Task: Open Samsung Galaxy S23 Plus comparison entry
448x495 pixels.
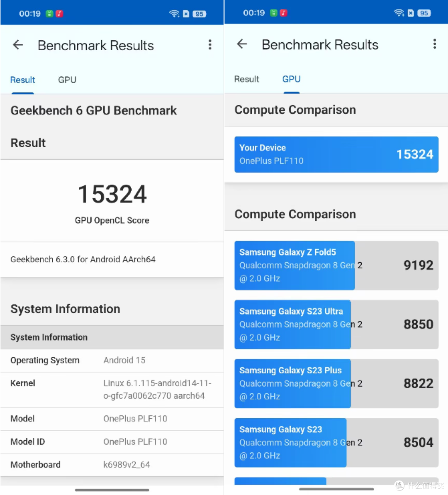Action: pos(336,383)
